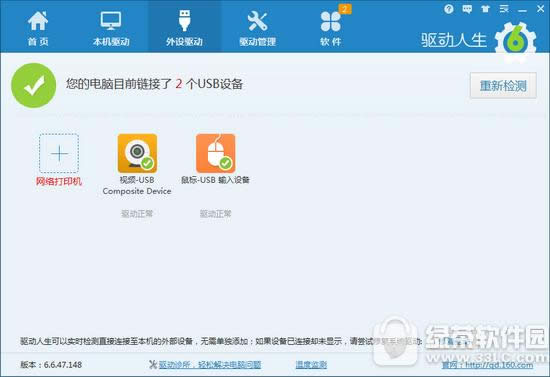Minimize the 驱动人生 window

pyautogui.click(x=522, y=11)
